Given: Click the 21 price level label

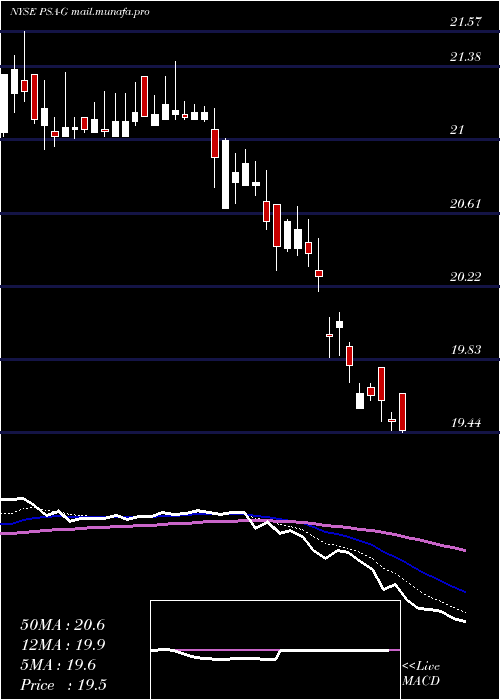Looking at the screenshot, I should point(457,130).
